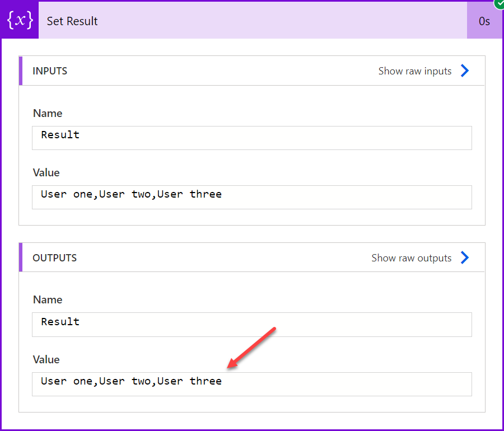Click the INPUTS section heading
The image size is (504, 431).
pos(50,71)
